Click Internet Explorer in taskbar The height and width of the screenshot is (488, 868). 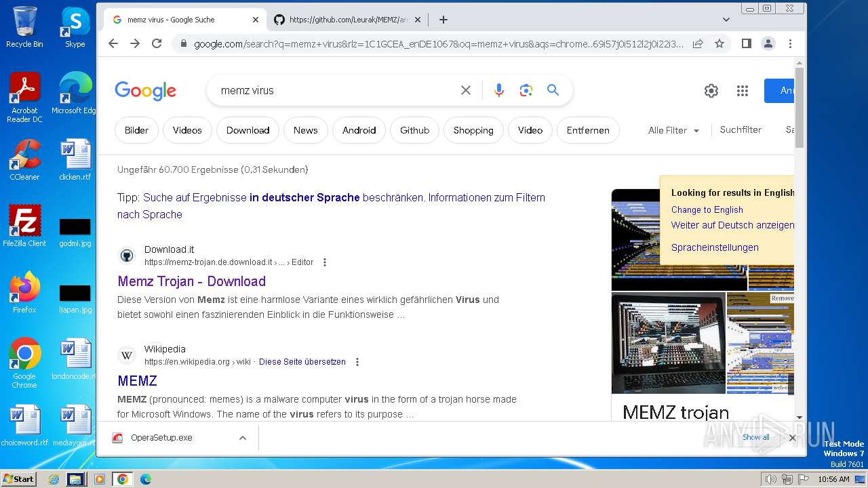coord(54,479)
